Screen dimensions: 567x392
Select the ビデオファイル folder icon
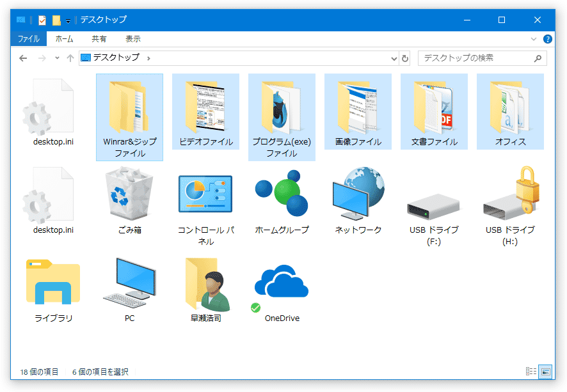(205, 107)
